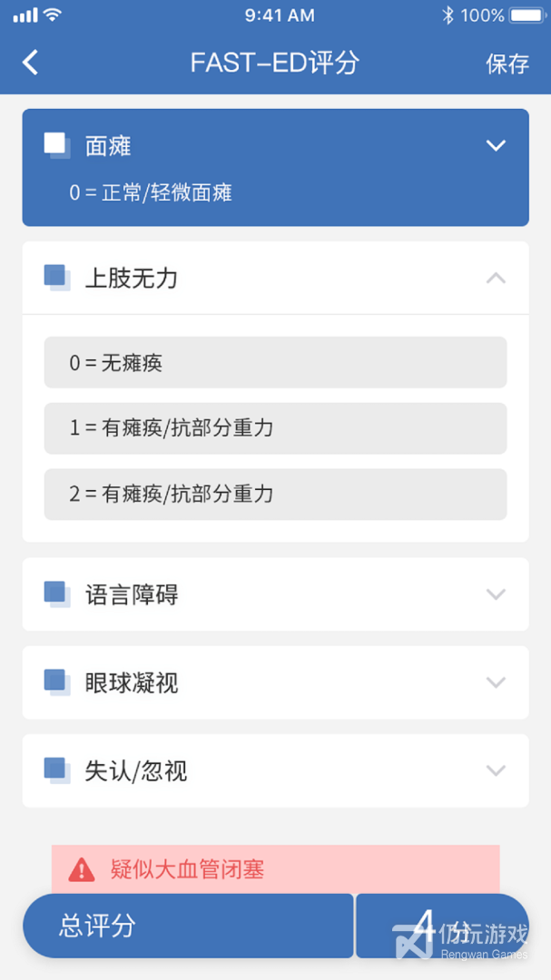Click the square icon next to 失认/忽视

pyautogui.click(x=56, y=770)
